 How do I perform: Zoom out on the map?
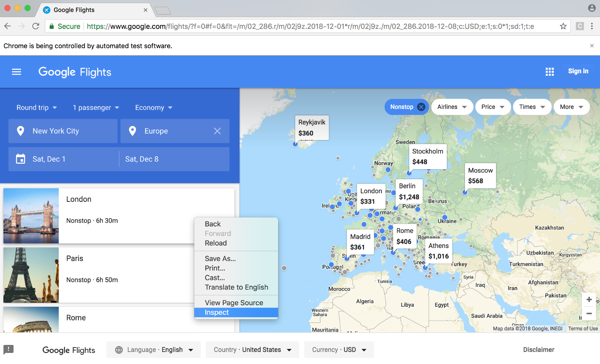[589, 313]
